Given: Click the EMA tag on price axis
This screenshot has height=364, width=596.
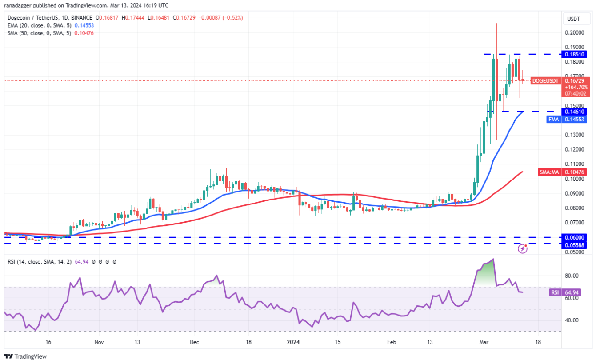Looking at the screenshot, I should [x=553, y=120].
